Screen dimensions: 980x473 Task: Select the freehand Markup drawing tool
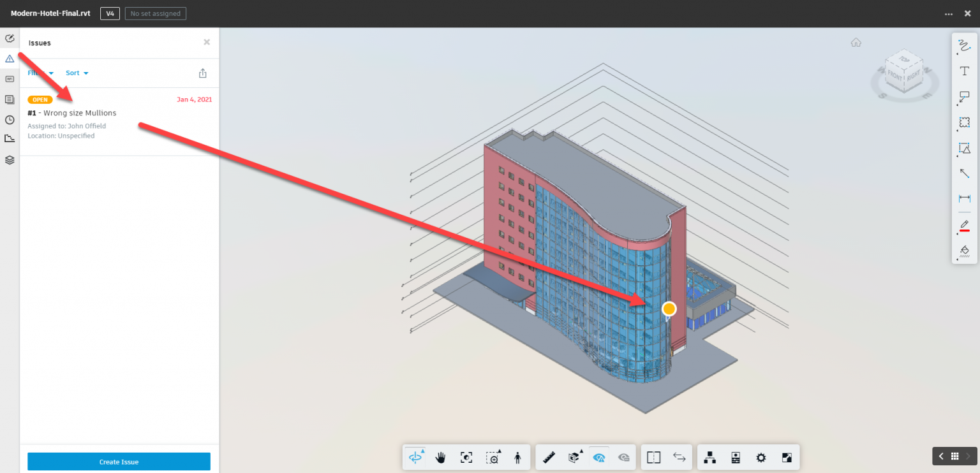coord(964,45)
